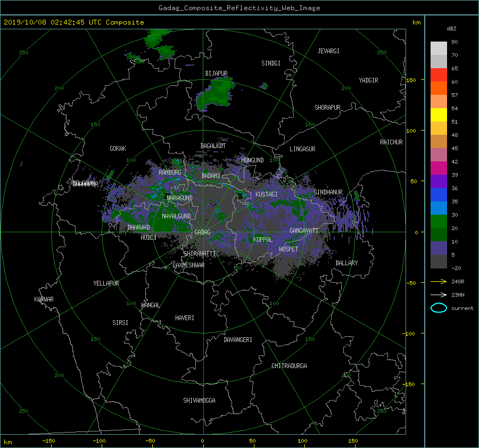This screenshot has height=448, width=479.
Task: Click the BALLARY city label
Action: tap(346, 263)
